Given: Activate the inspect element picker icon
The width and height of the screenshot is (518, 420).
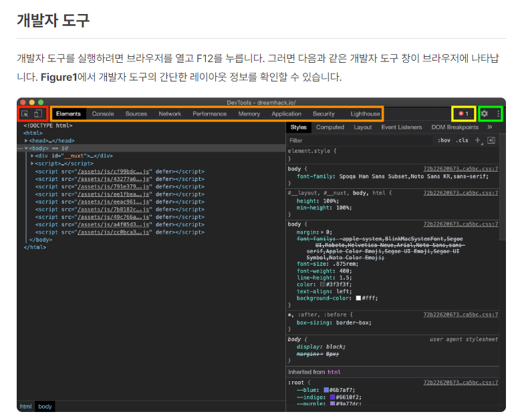Looking at the screenshot, I should coord(25,114).
